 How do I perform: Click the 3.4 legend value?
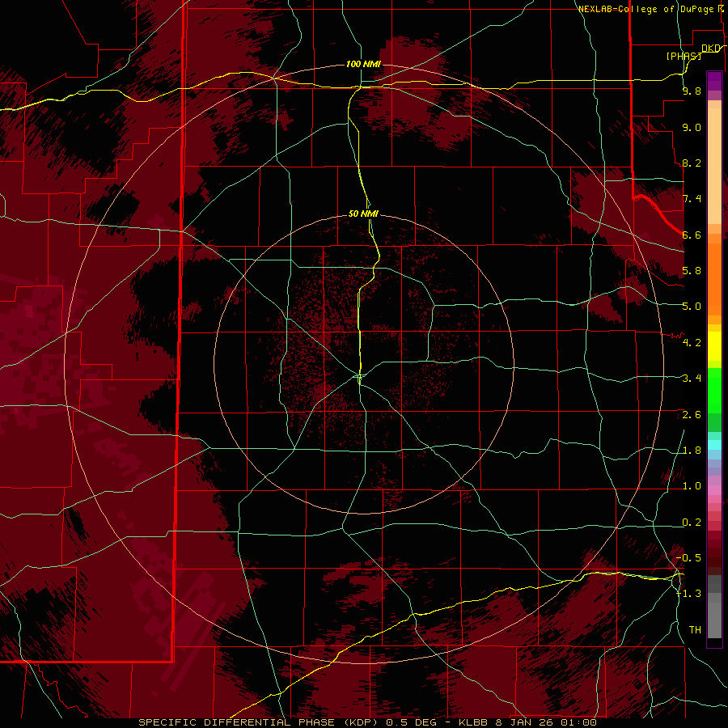tap(692, 379)
